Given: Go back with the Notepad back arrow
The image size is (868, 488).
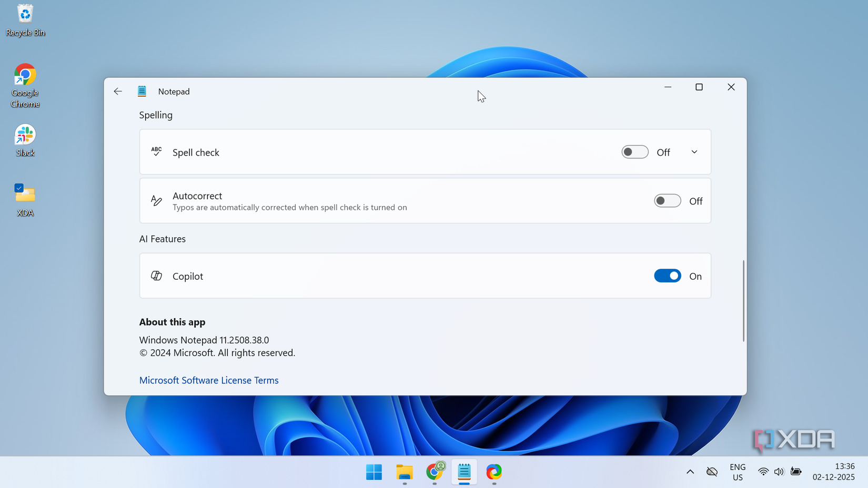Looking at the screenshot, I should (118, 91).
